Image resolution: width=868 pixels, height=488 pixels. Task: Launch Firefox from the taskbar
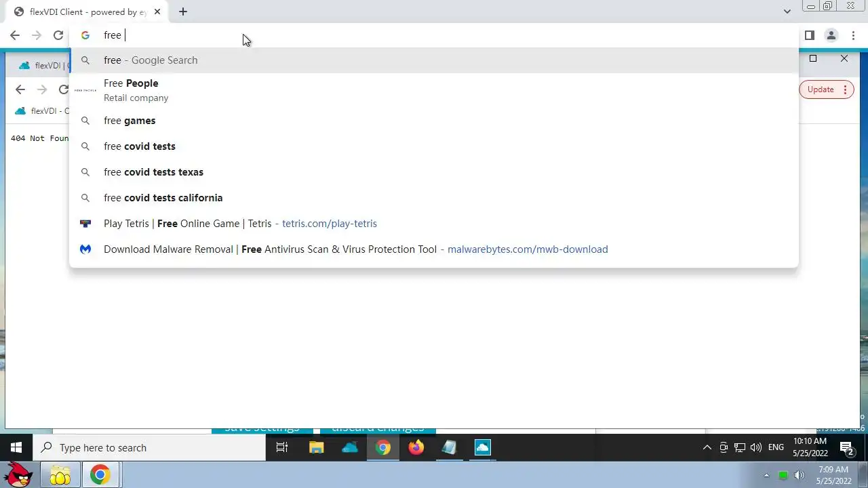pyautogui.click(x=416, y=447)
